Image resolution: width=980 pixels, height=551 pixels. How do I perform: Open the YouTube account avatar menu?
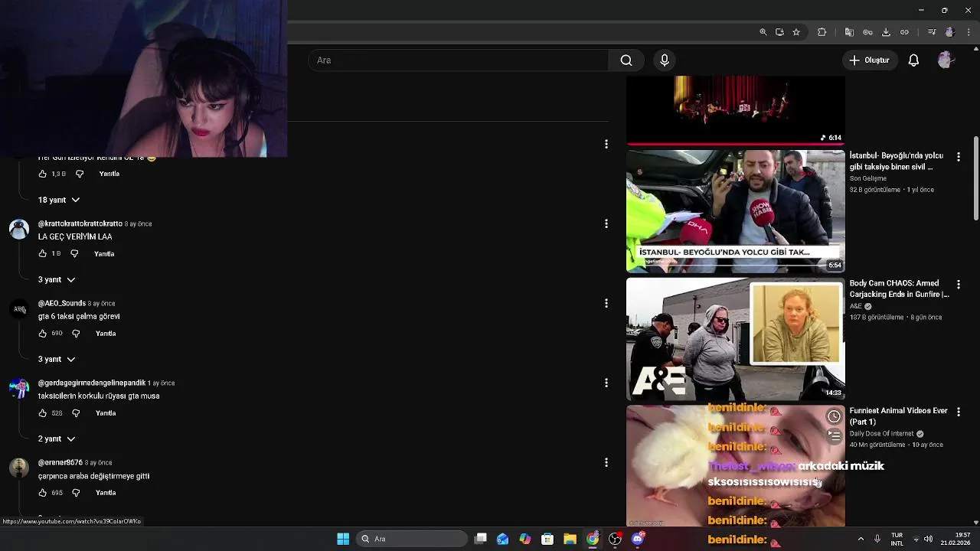tap(945, 60)
